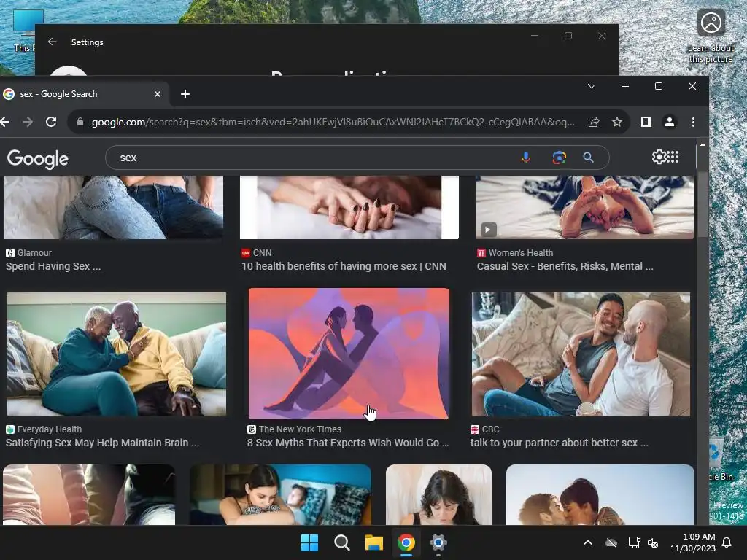Open the Google apps grid
Viewport: 747px width, 560px height.
pos(672,157)
